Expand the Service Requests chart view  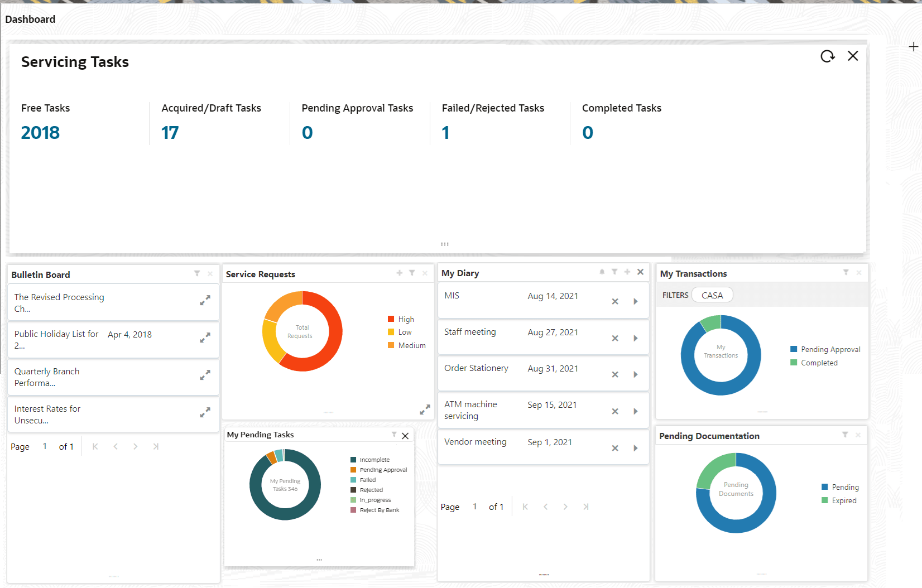coord(425,409)
